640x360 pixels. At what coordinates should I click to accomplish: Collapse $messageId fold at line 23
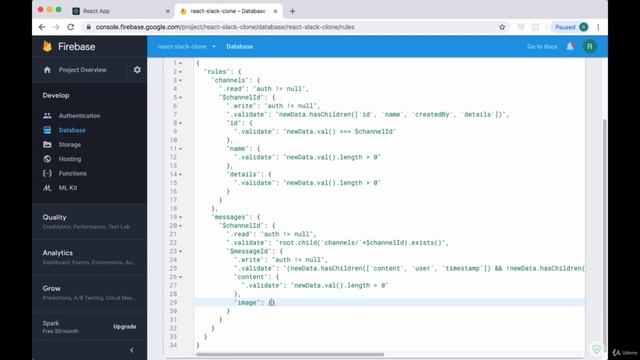coord(180,251)
